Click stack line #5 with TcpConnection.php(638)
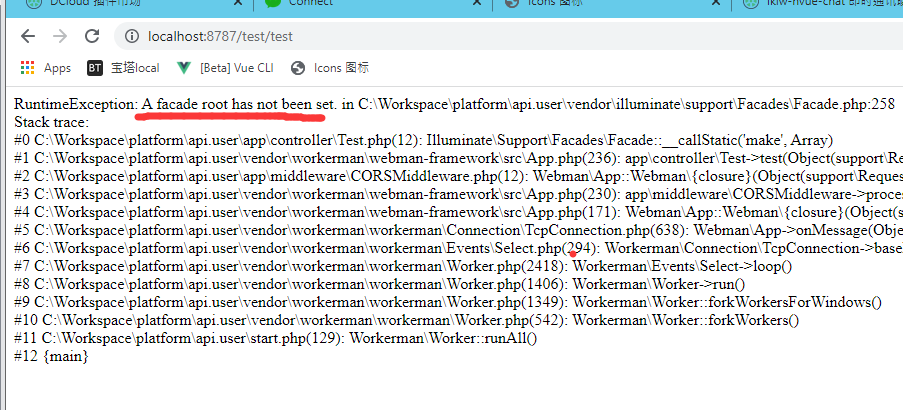 [x=458, y=230]
